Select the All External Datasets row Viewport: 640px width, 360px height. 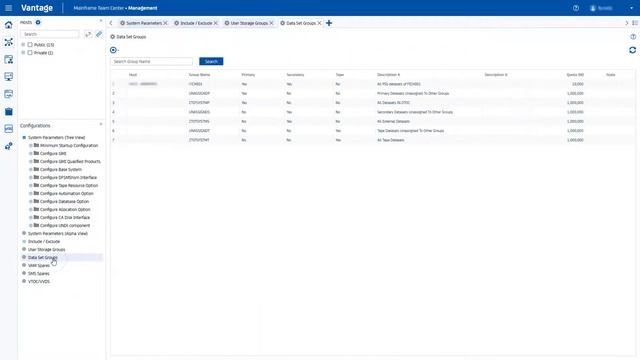[372, 121]
